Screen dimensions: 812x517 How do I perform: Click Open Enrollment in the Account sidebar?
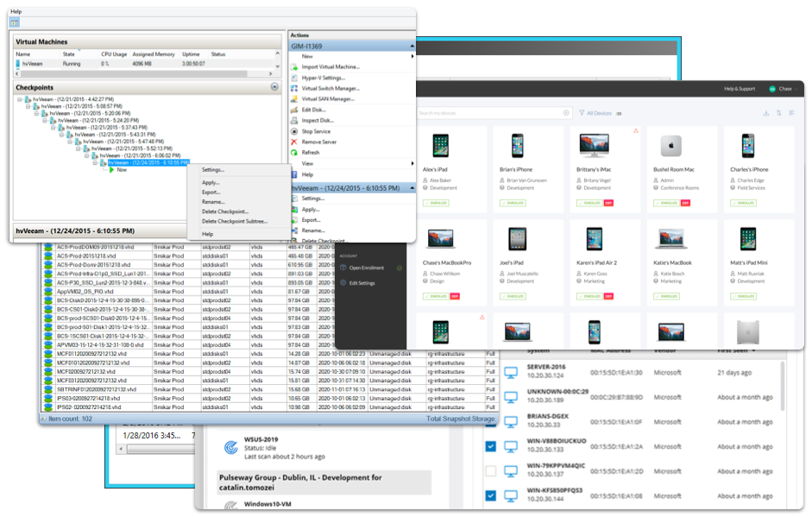(x=367, y=268)
